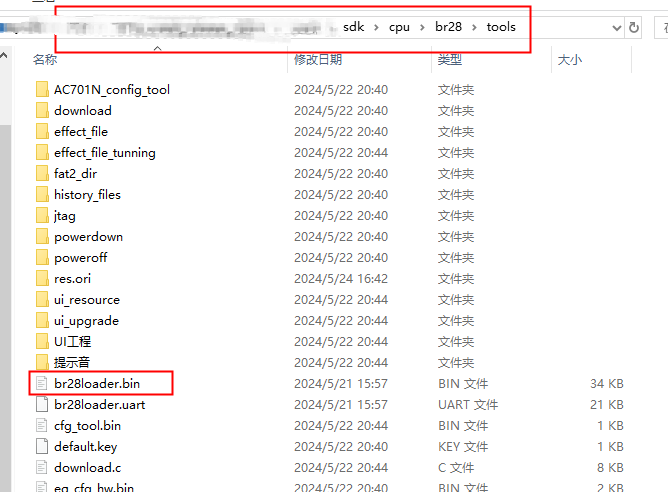Select the download.c file name
Screen dimensions: 668x492
(88, 467)
